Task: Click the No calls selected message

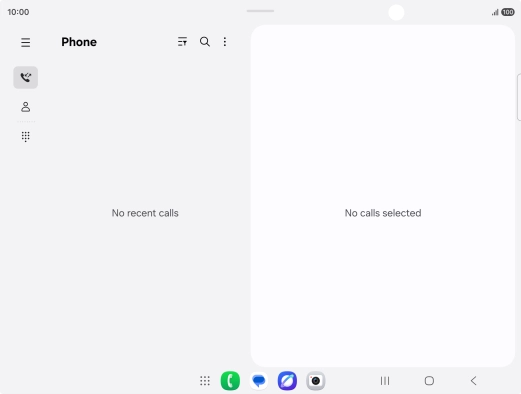Action: [x=383, y=213]
